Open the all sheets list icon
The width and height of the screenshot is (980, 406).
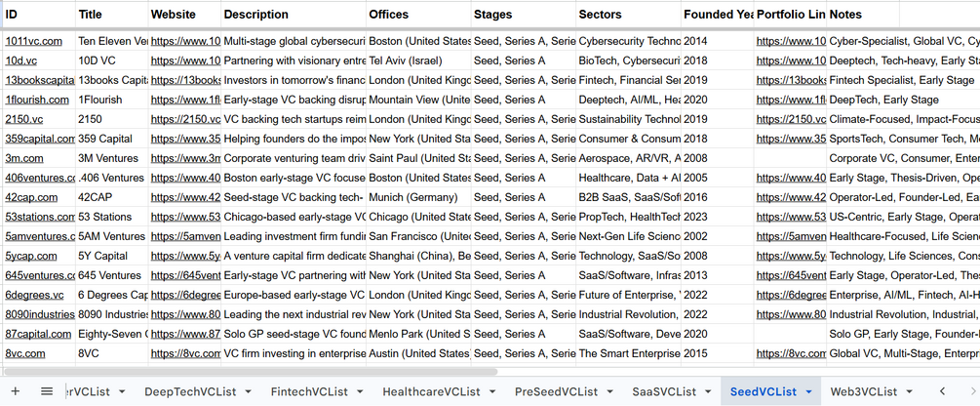[47, 391]
